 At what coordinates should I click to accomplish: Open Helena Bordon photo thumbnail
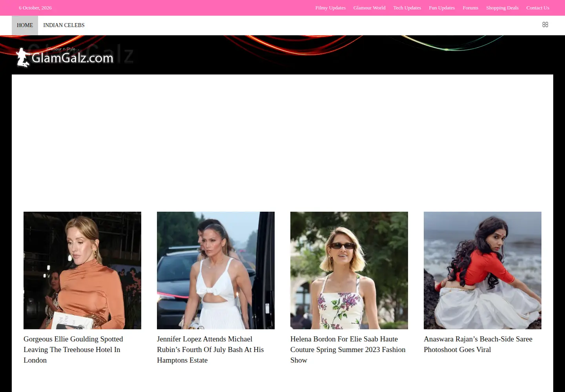(x=349, y=270)
